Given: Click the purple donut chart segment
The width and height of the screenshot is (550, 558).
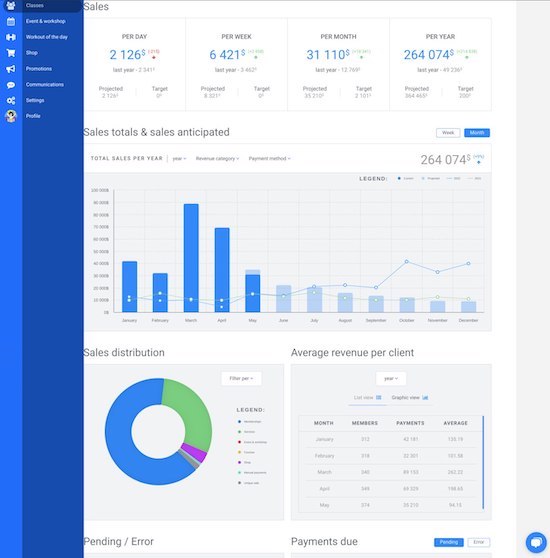Looking at the screenshot, I should coord(194,452).
